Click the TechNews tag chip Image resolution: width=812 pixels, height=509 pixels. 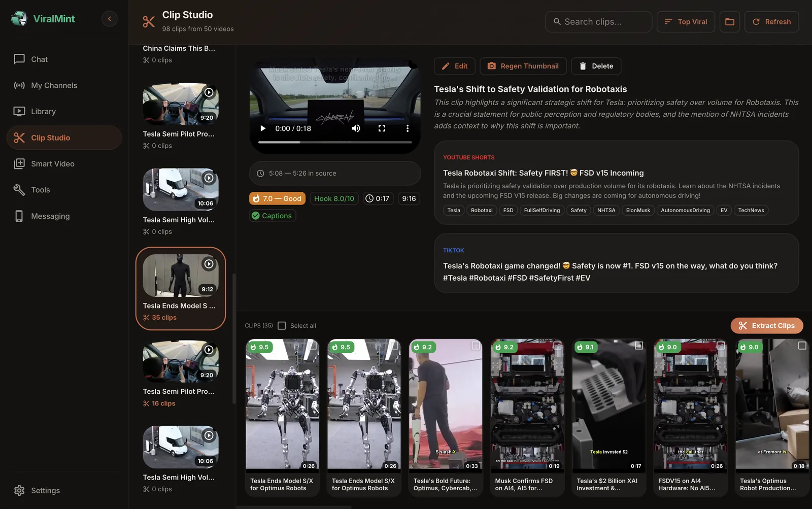[751, 210]
